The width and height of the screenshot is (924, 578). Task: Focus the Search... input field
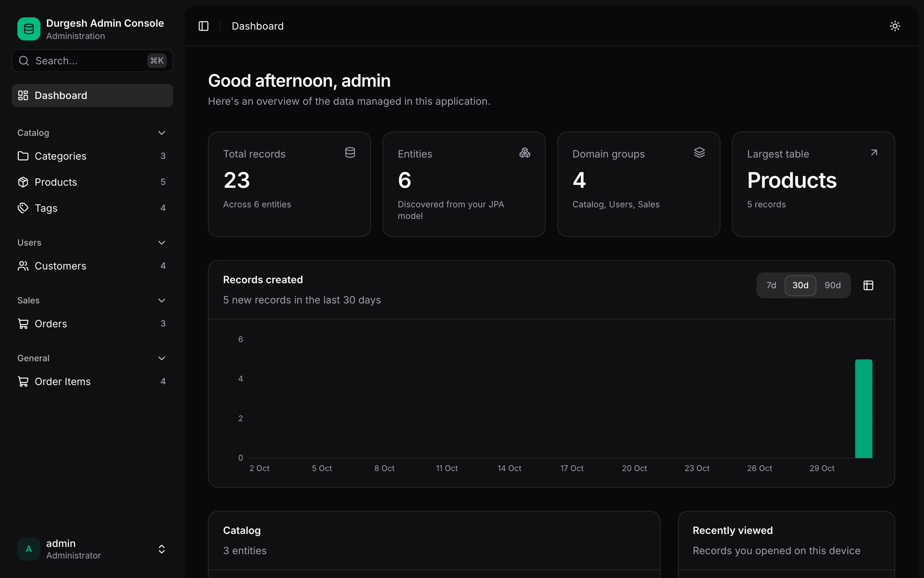pos(92,60)
